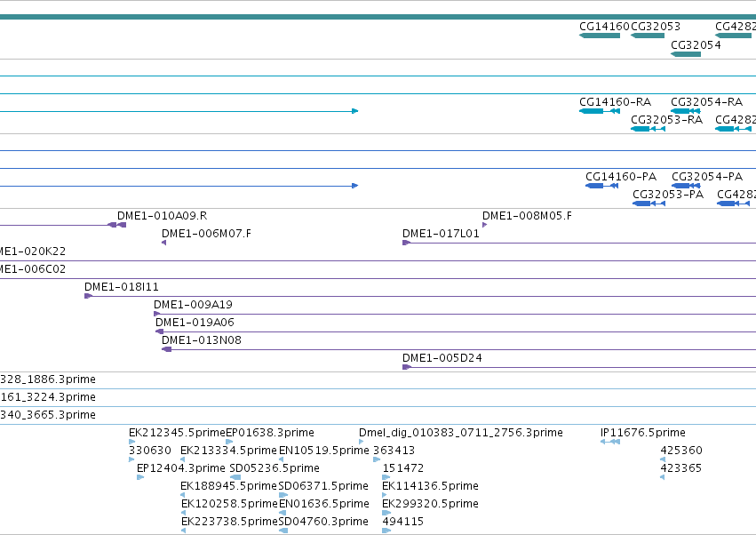
Task: Click the DME1-008M05.F feature label
Action: tap(527, 216)
